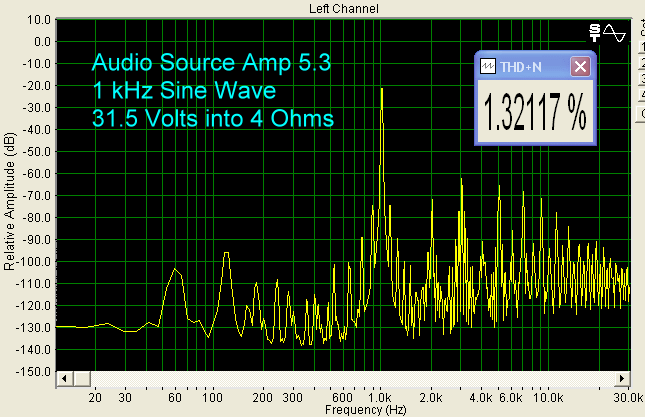Click the 31.5 Volts into 4 Ohms annotation
This screenshot has width=645, height=417.
(x=213, y=118)
